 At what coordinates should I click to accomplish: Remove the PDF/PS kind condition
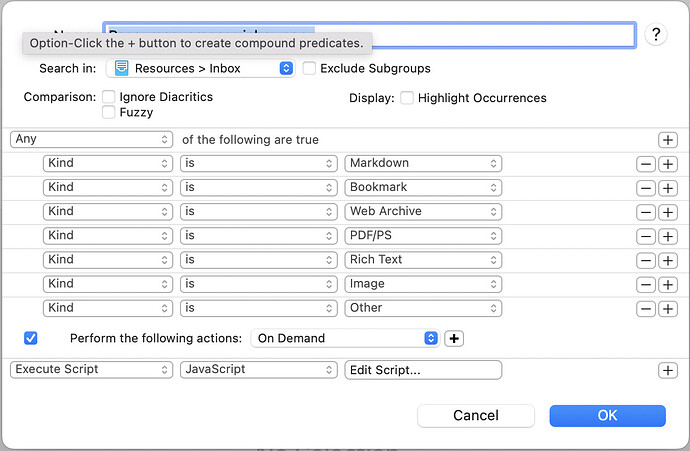pos(646,237)
